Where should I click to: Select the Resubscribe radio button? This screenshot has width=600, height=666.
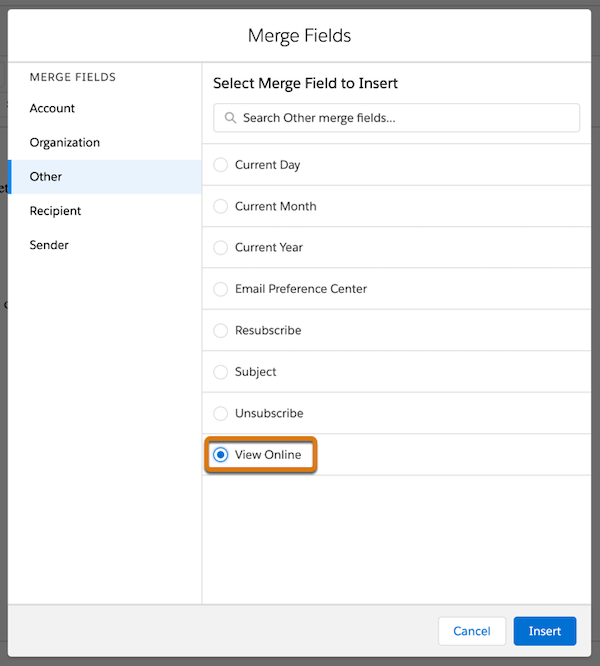pyautogui.click(x=220, y=330)
